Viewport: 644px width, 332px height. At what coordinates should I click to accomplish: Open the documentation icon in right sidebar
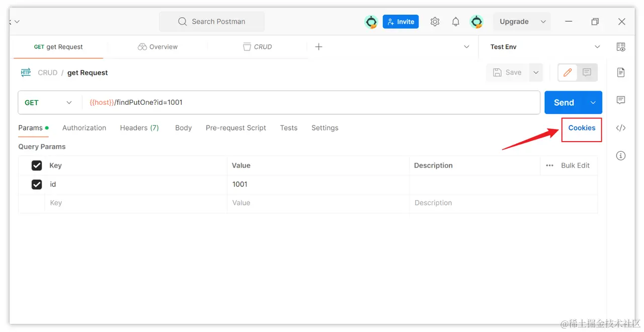click(621, 73)
